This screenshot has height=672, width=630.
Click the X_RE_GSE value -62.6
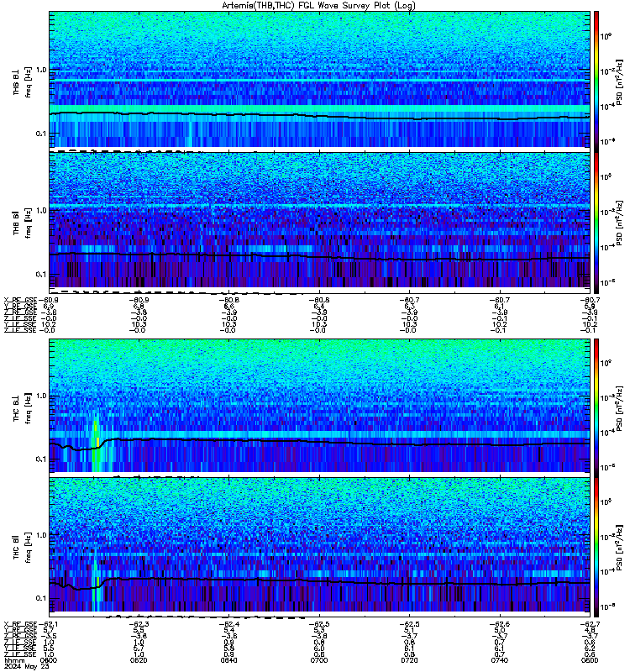pos(500,624)
